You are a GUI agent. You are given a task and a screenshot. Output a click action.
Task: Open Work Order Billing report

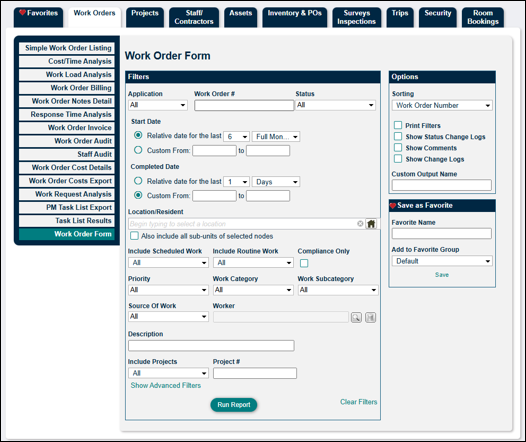click(67, 88)
